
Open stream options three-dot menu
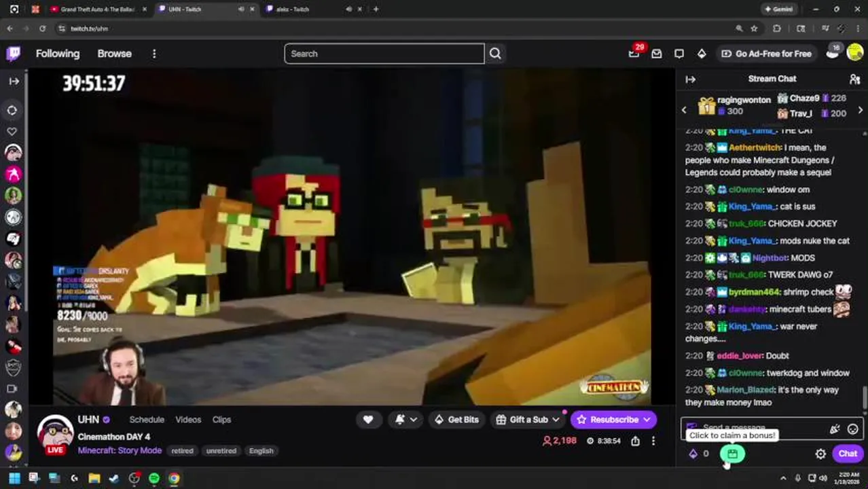pyautogui.click(x=653, y=441)
